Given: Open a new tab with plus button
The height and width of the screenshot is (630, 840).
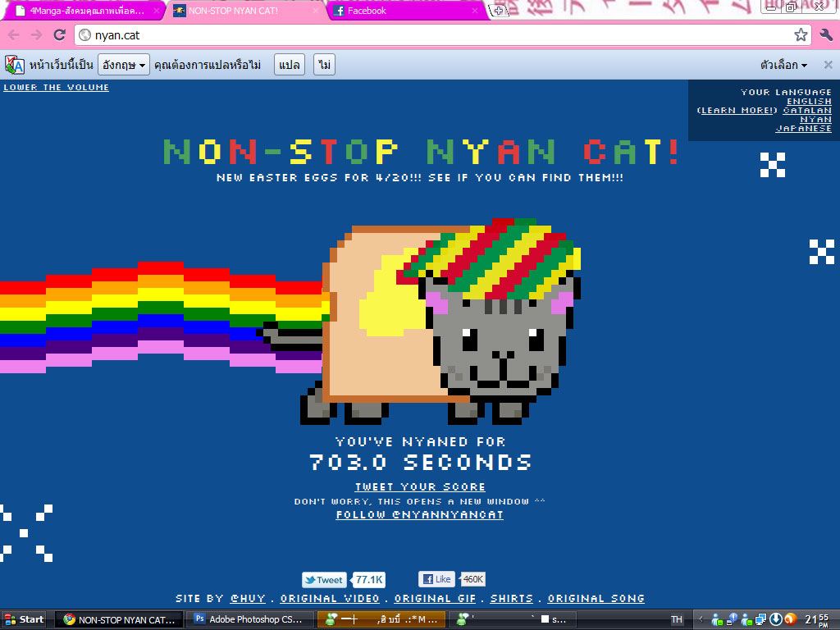Looking at the screenshot, I should click(x=498, y=10).
